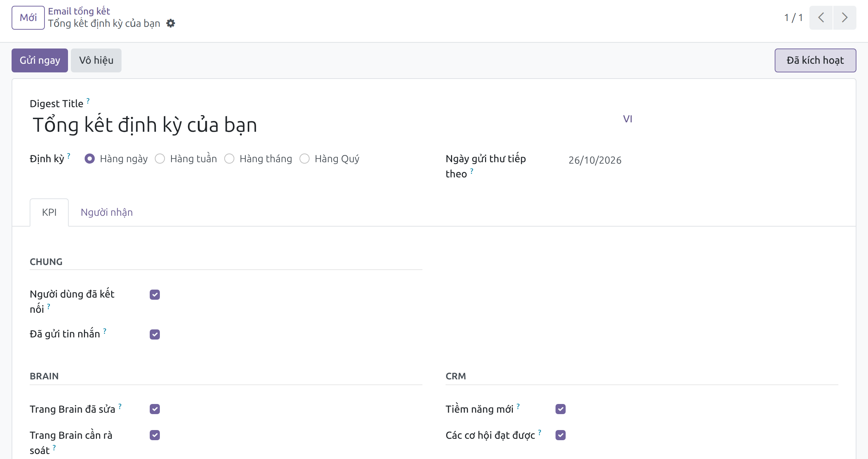Click the Gửi ngay button
The height and width of the screenshot is (459, 868).
point(40,60)
